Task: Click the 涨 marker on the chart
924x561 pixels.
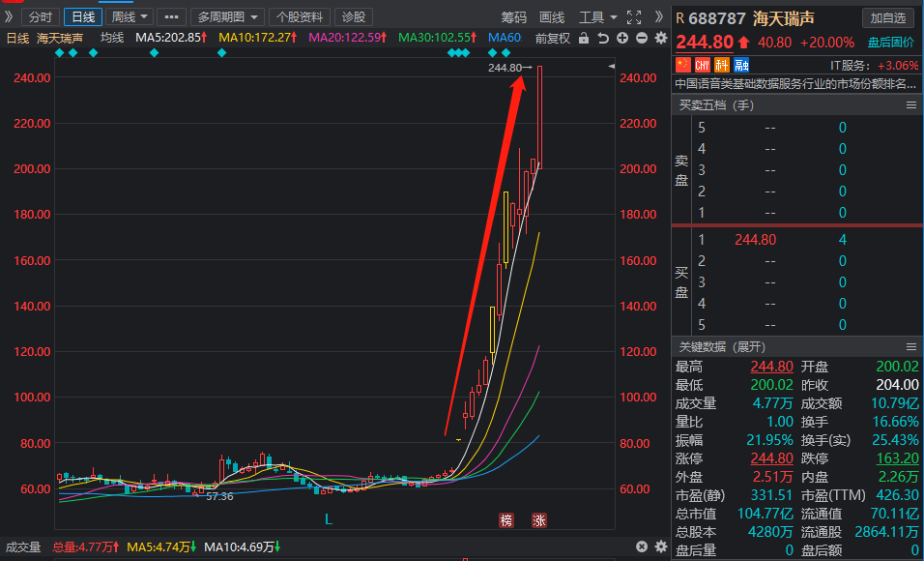Action: point(539,520)
